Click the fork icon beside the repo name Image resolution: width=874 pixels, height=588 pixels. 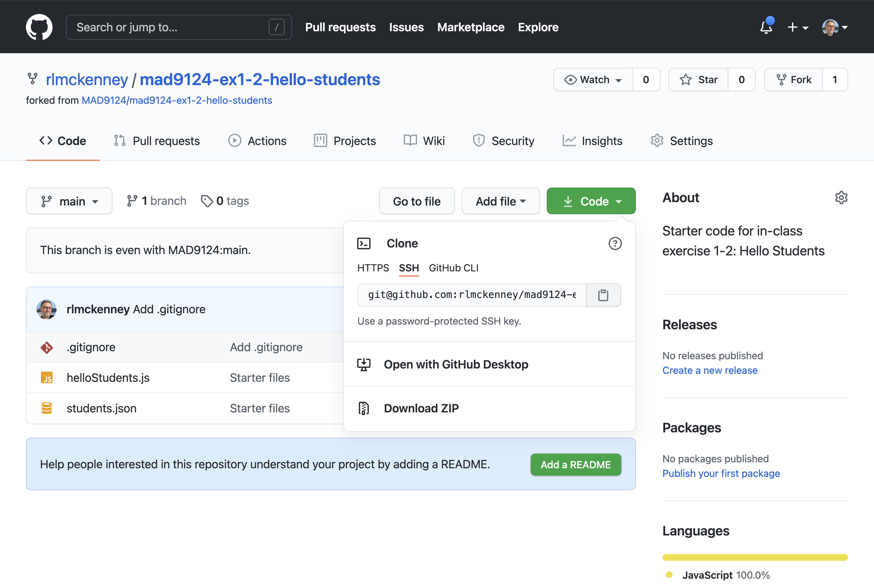[x=33, y=79]
